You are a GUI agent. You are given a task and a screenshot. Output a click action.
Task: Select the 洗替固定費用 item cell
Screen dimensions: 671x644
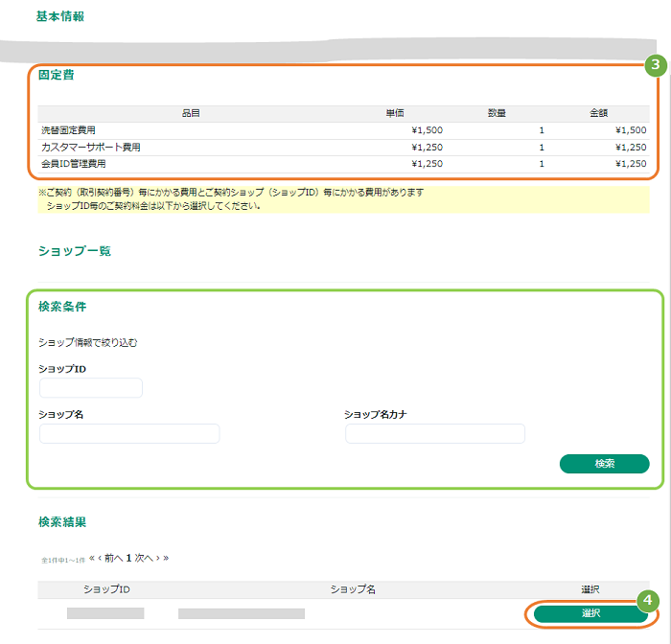68,130
